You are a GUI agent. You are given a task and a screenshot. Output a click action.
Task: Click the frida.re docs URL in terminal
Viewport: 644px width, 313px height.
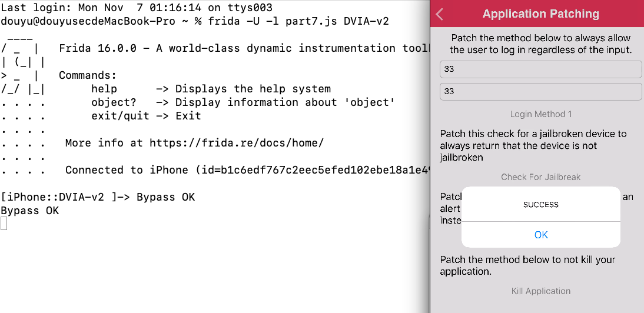pyautogui.click(x=236, y=143)
